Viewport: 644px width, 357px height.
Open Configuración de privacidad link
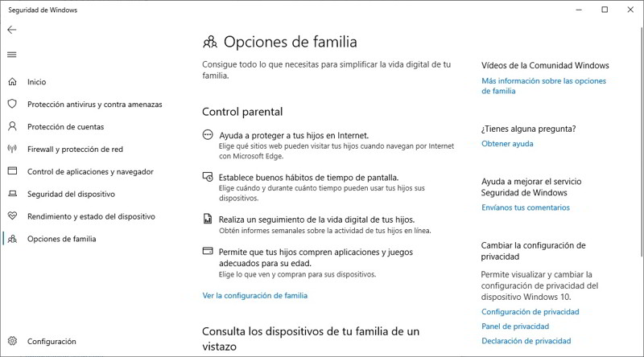click(x=530, y=312)
